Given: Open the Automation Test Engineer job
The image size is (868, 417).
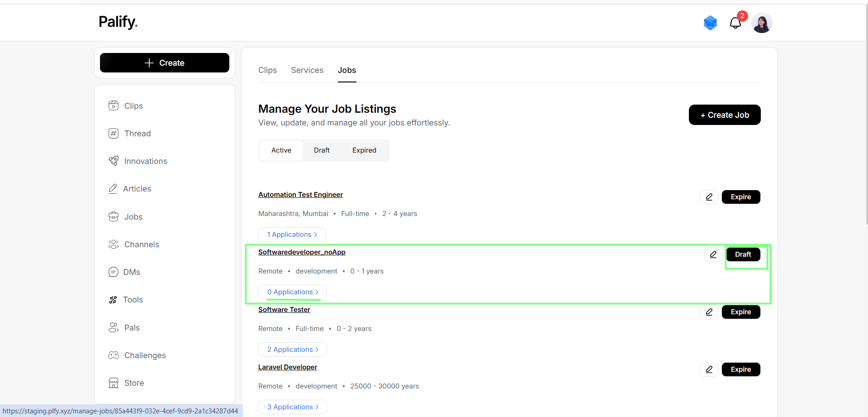Looking at the screenshot, I should (x=300, y=194).
